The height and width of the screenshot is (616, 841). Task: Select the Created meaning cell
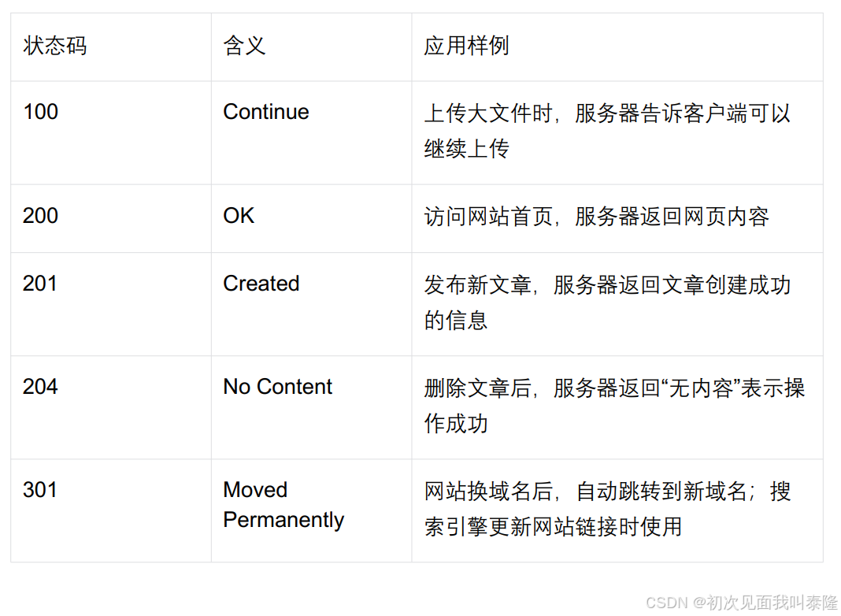[x=312, y=304]
